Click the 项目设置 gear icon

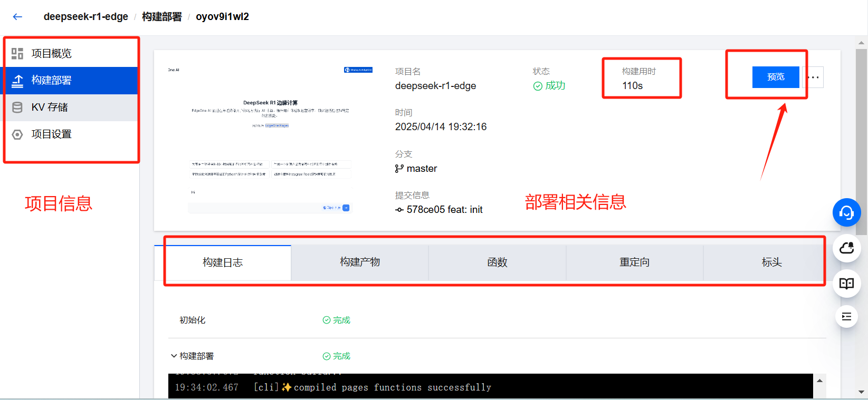pyautogui.click(x=17, y=134)
